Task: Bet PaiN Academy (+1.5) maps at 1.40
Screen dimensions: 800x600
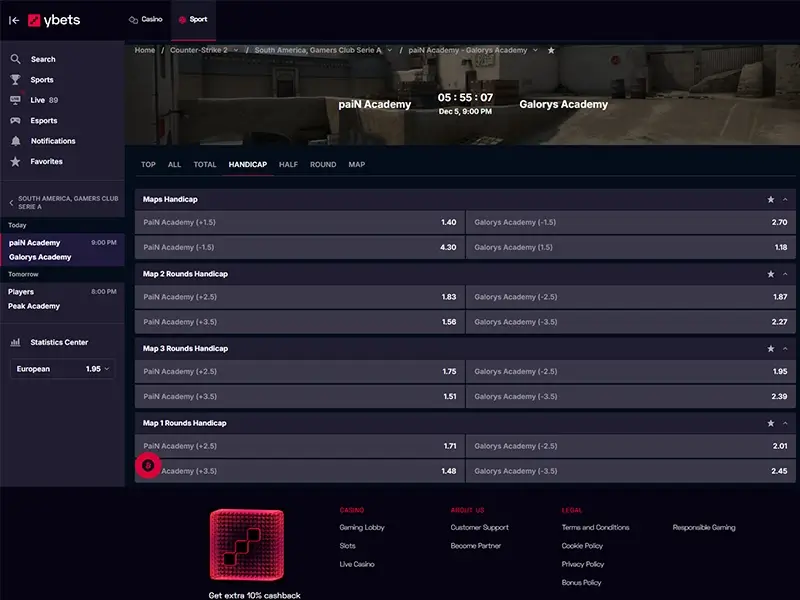Action: pos(299,222)
